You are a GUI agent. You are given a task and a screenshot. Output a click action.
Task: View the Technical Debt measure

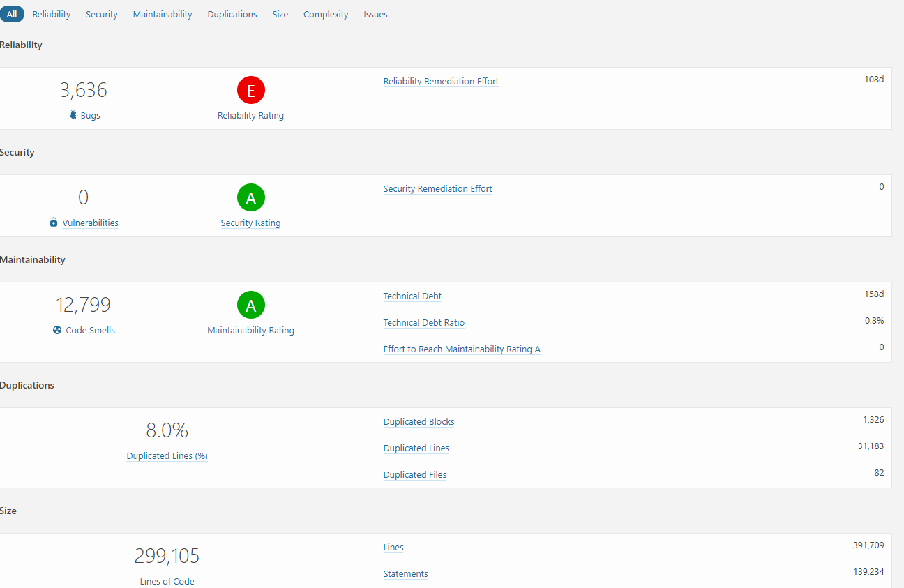coord(412,296)
